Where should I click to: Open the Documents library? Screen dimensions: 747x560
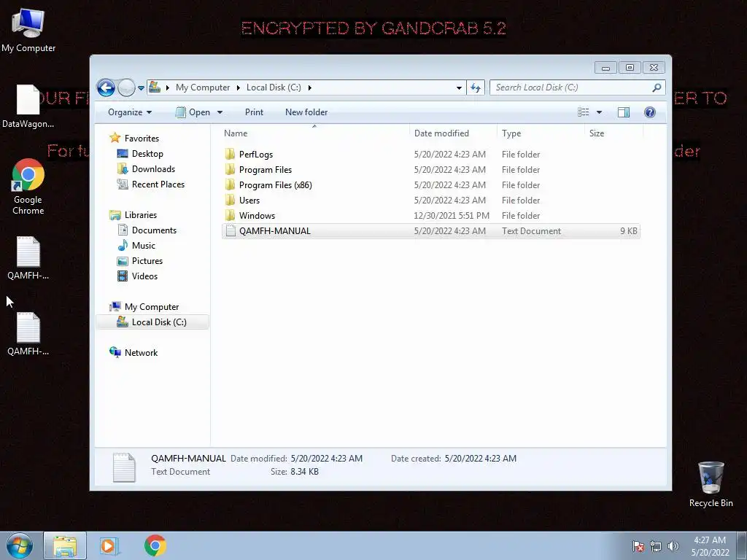coord(154,230)
